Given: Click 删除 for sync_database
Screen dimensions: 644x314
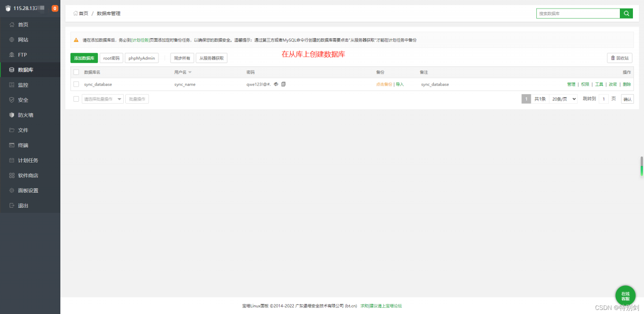Looking at the screenshot, I should click(x=627, y=85).
